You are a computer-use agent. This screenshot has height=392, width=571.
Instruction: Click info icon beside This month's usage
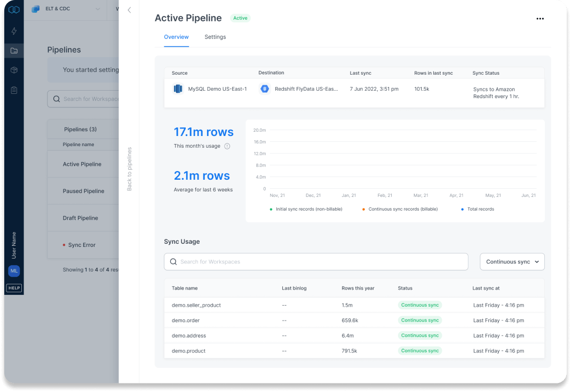[227, 146]
